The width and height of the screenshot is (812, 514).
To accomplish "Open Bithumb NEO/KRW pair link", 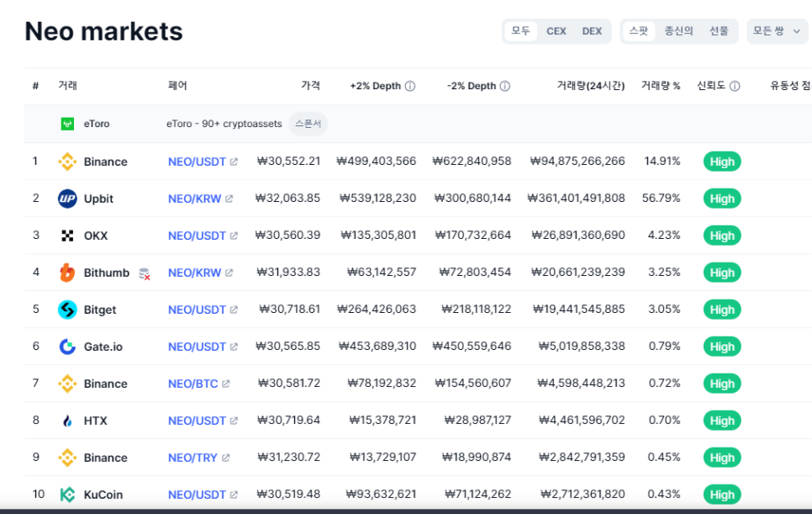I will (x=195, y=273).
